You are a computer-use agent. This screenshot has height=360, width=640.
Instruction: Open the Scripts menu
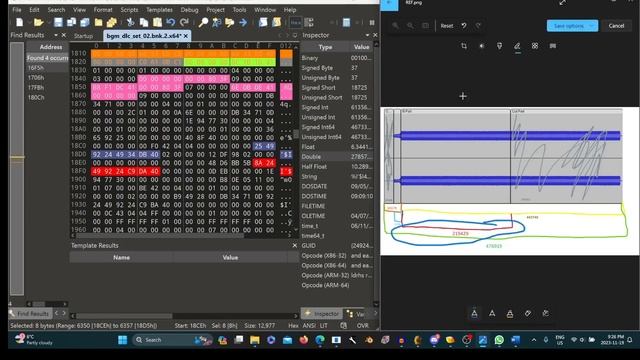(x=129, y=9)
